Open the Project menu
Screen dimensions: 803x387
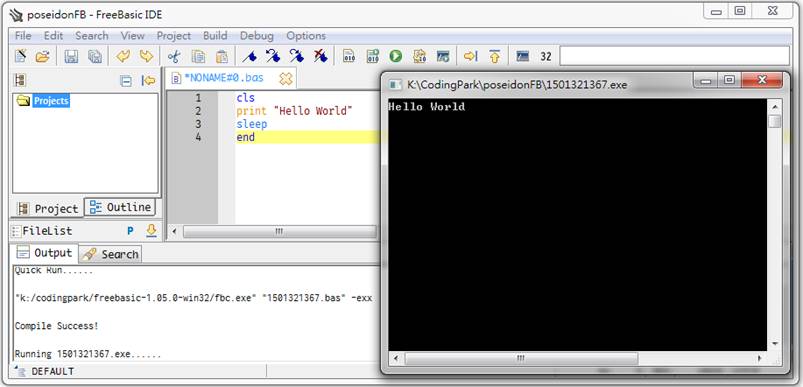tap(174, 36)
